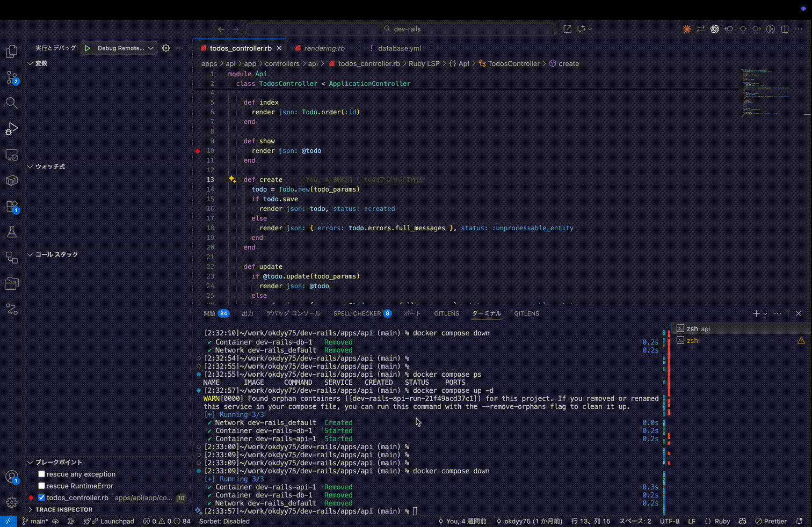Select the Testing flask icon in activity bar

coord(12,231)
